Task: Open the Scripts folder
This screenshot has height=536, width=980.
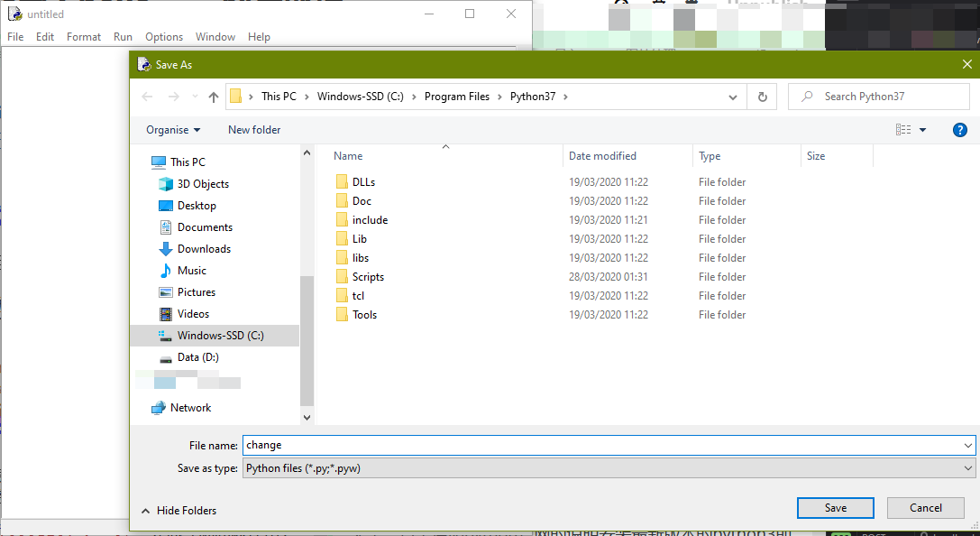Action: (x=368, y=277)
